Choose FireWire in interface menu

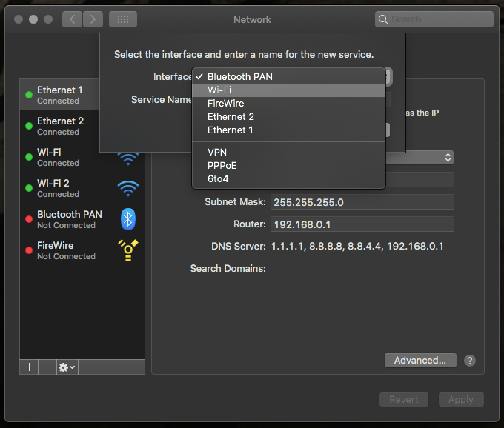pos(288,104)
